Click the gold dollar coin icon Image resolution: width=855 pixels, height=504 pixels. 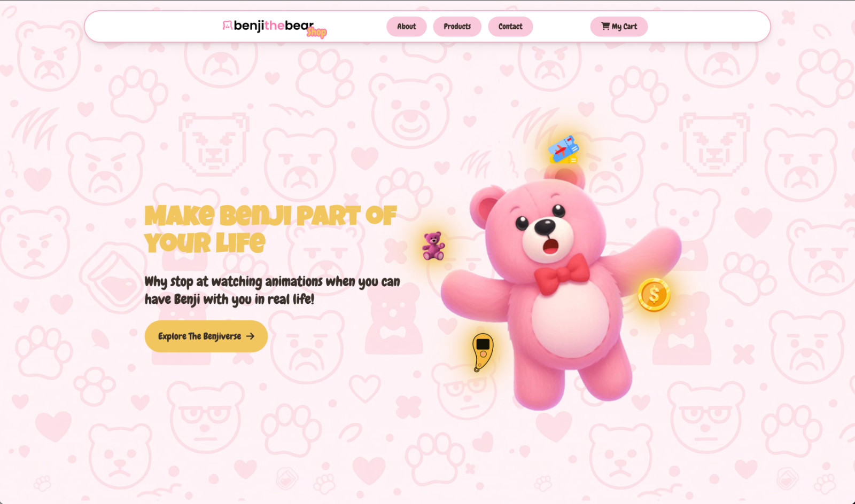click(x=654, y=295)
